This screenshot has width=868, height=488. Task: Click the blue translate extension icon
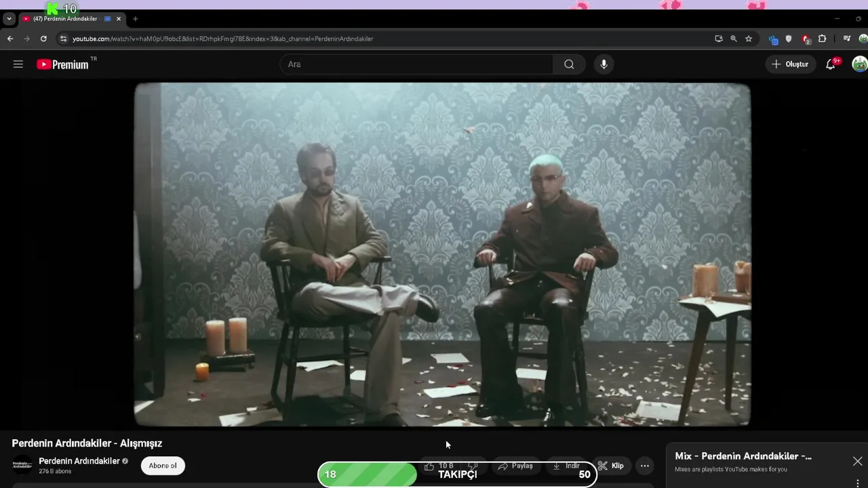[773, 39]
